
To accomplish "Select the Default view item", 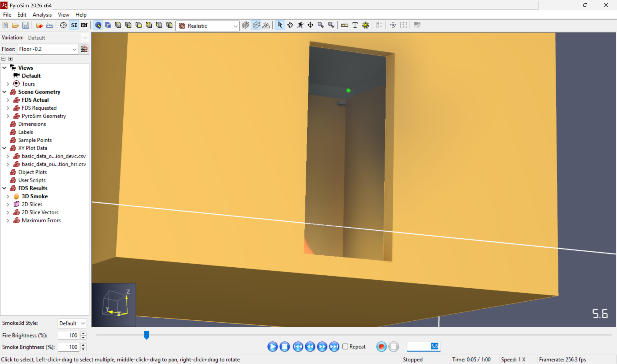I will coord(31,76).
